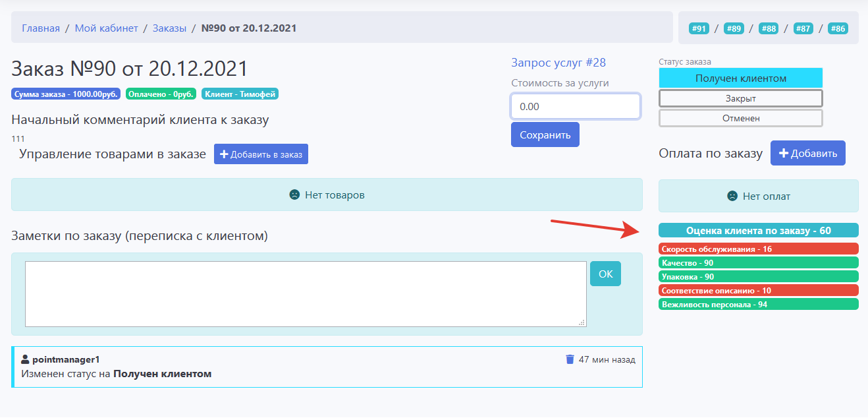The width and height of the screenshot is (868, 420).
Task: Delete note using trash icon
Action: coord(570,359)
